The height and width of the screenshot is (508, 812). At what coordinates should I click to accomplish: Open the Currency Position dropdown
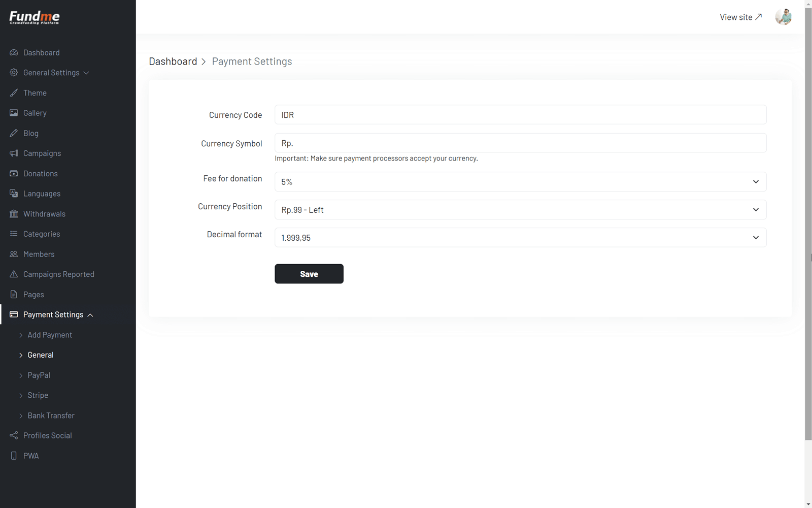[520, 209]
